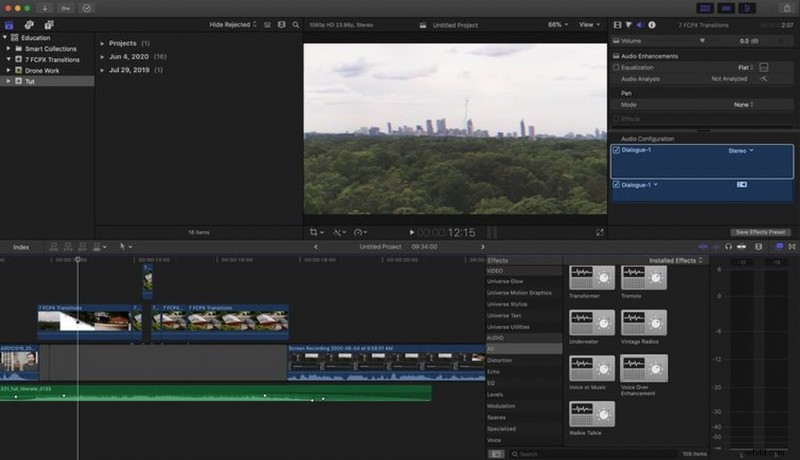Viewport: 800px width, 460px height.
Task: Open the Audio inspector speaker icon
Action: [x=640, y=25]
